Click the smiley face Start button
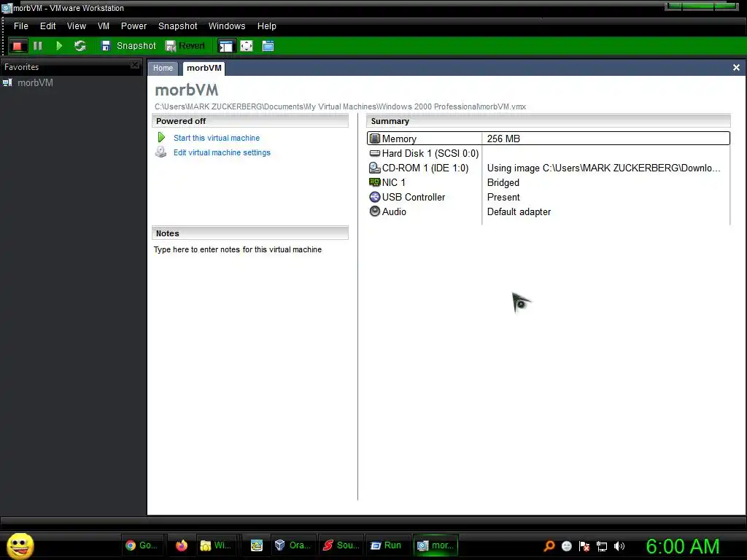747x560 pixels. coord(20,545)
